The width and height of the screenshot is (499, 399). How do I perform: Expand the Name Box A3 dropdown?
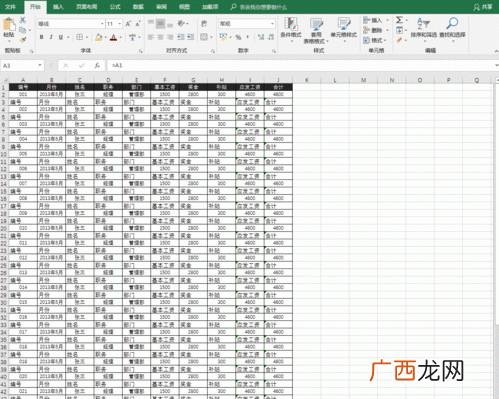(x=40, y=65)
